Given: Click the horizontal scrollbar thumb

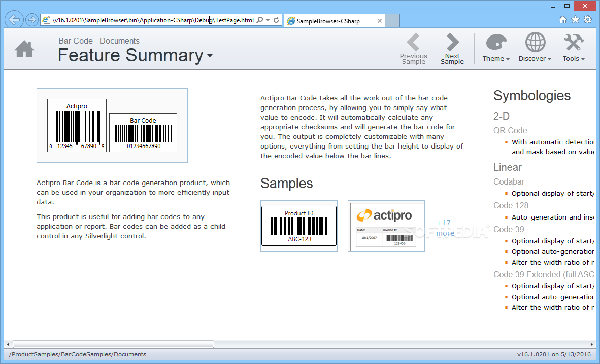Looking at the screenshot, I should tap(113, 344).
